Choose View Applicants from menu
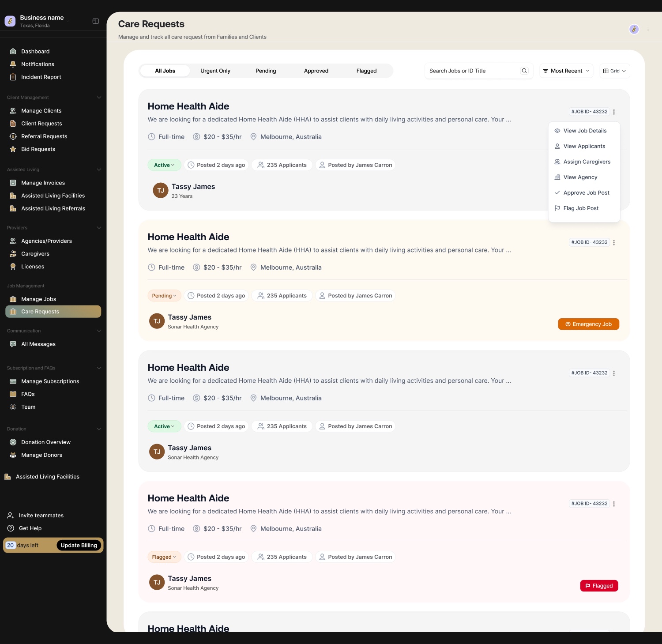The width and height of the screenshot is (662, 644). click(x=584, y=146)
